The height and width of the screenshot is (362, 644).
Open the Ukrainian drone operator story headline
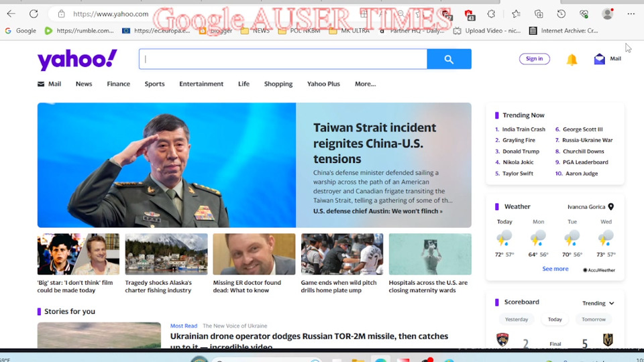pyautogui.click(x=309, y=340)
